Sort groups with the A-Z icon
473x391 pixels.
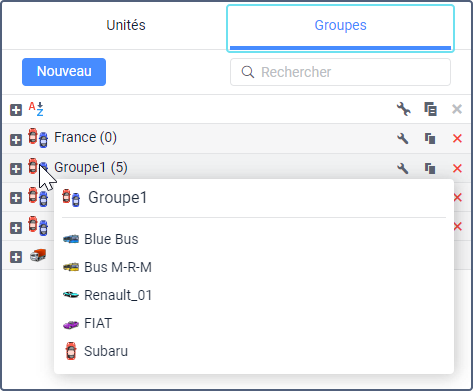click(36, 109)
